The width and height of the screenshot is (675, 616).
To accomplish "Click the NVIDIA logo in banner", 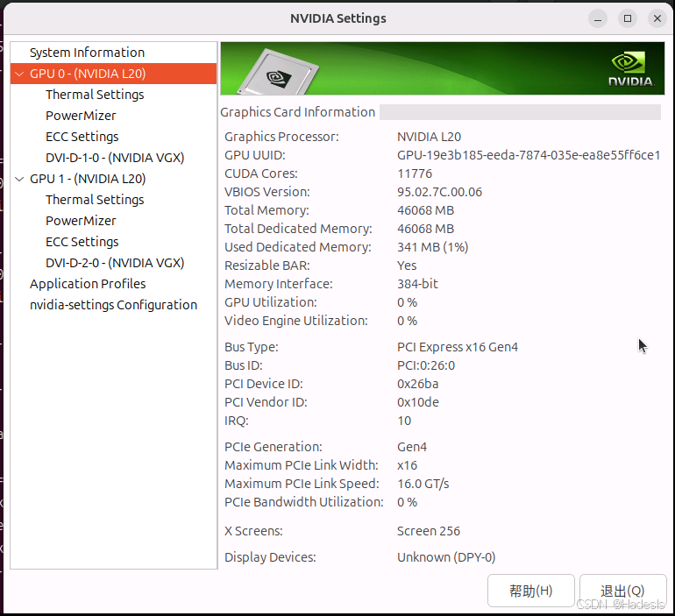I will pyautogui.click(x=630, y=69).
